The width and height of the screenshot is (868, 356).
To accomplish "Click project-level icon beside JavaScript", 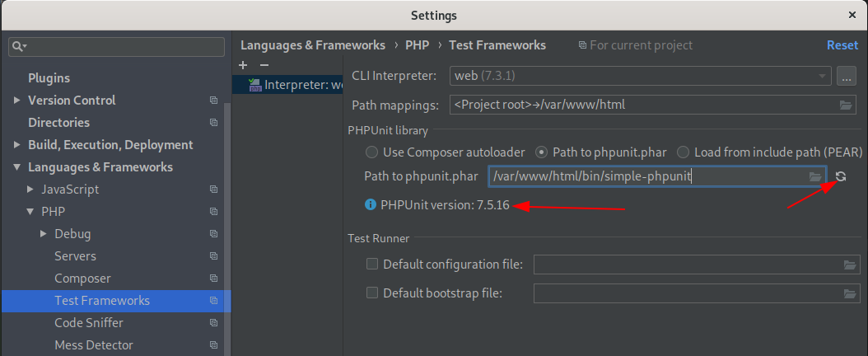I will 213,190.
